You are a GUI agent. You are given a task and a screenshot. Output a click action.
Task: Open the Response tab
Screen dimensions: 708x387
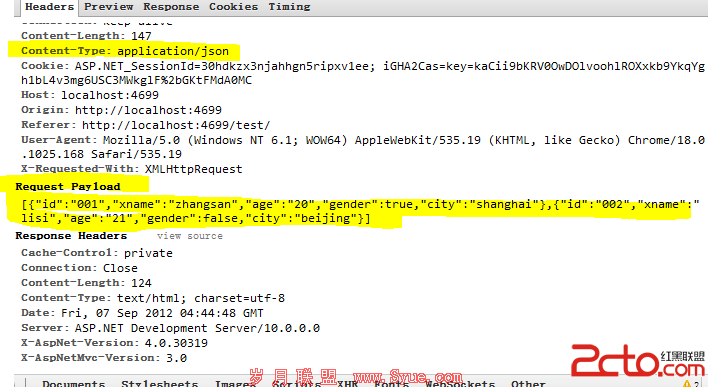(171, 7)
